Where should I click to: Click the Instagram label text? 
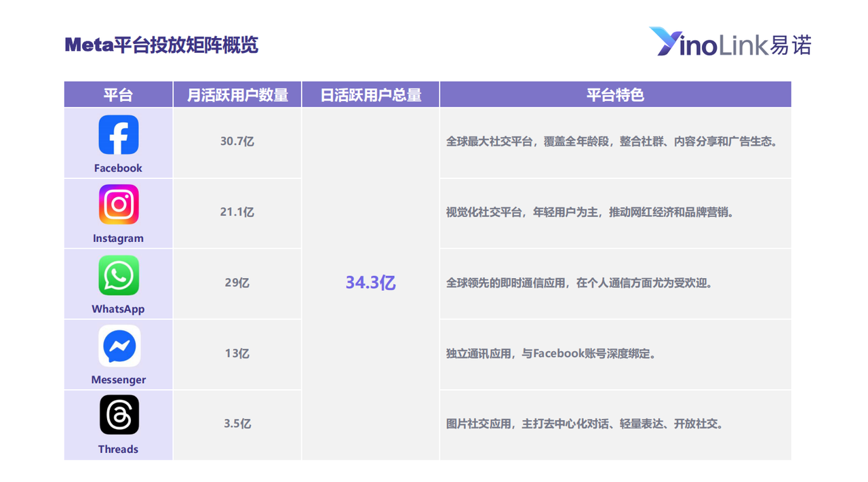tap(118, 239)
